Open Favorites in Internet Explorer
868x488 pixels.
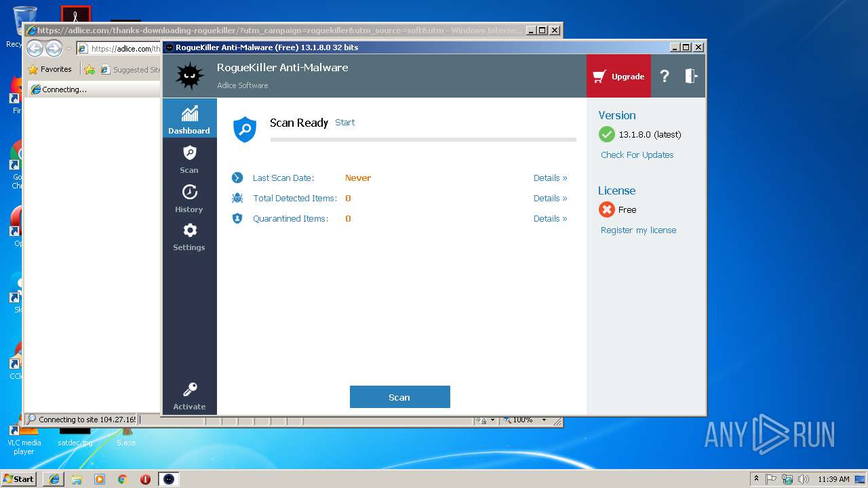[50, 69]
